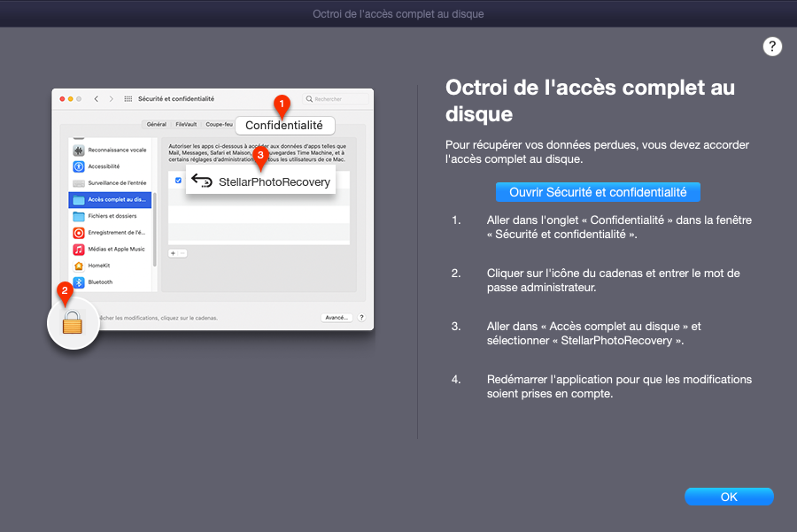Click the grid icon beside Sécurité et confidentialité
This screenshot has height=532, width=797.
click(128, 99)
